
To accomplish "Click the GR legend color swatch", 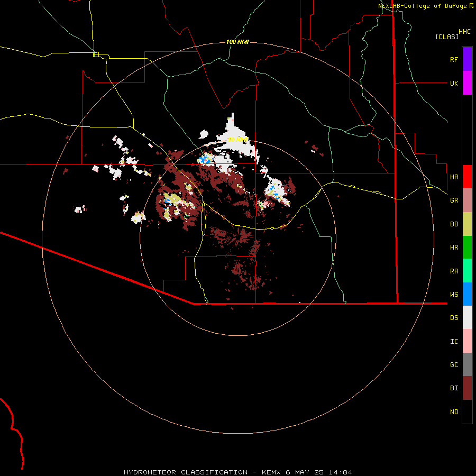I will tap(467, 200).
